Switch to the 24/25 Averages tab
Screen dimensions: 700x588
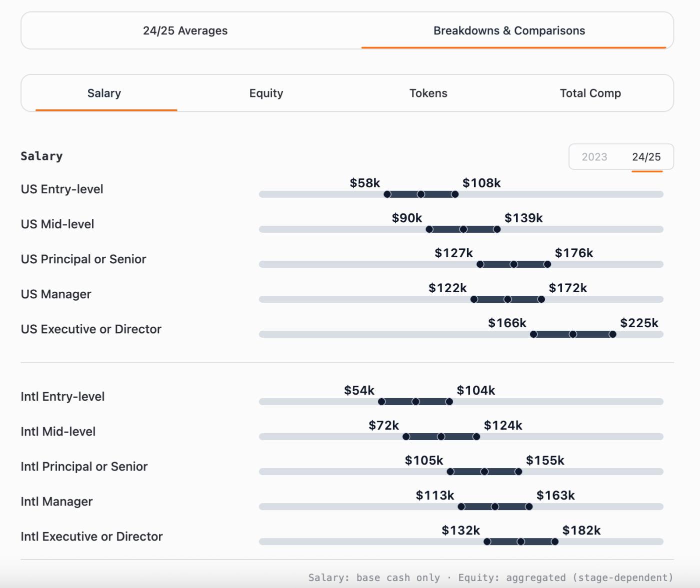click(x=185, y=31)
